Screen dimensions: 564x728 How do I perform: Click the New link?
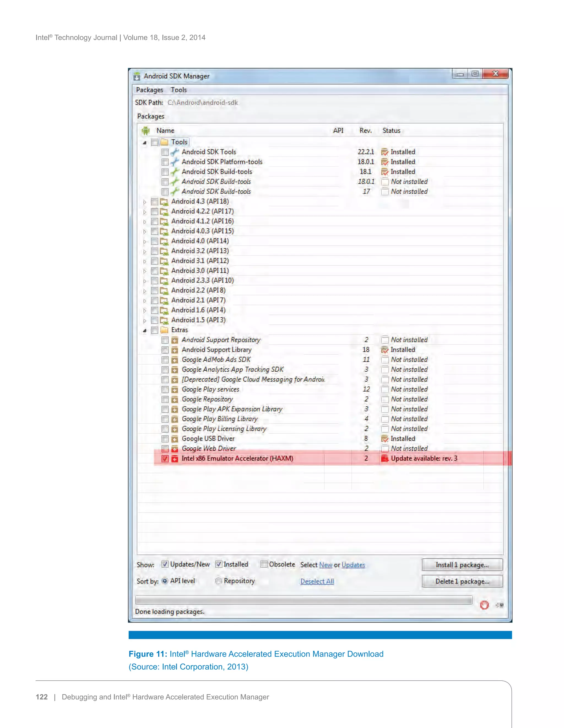(x=326, y=565)
